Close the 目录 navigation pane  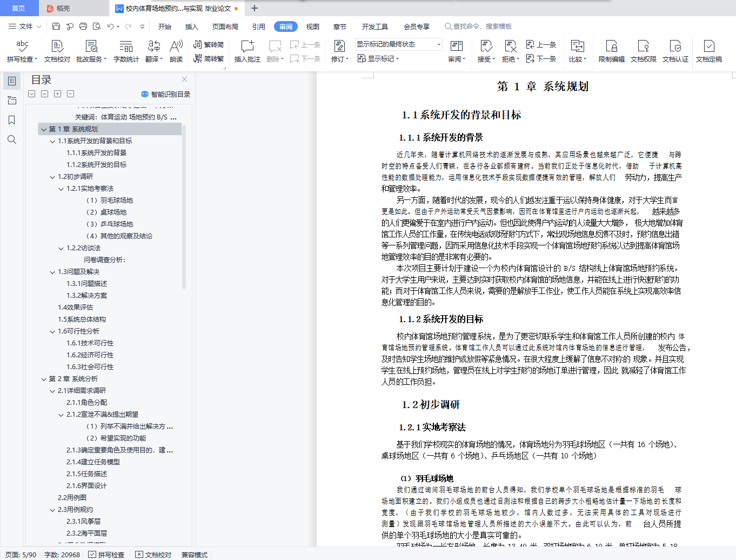coord(184,79)
